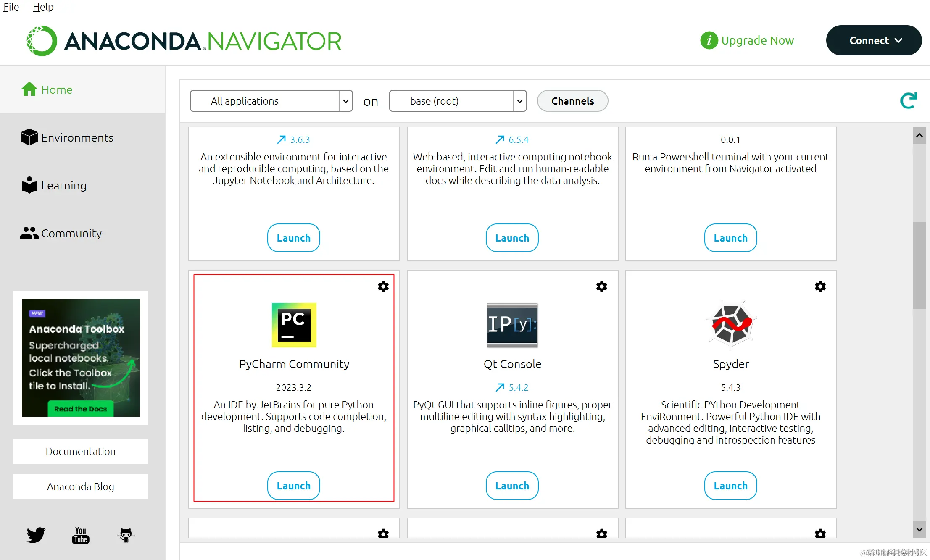This screenshot has height=560, width=930.
Task: Open Spyder gear settings
Action: pos(820,287)
